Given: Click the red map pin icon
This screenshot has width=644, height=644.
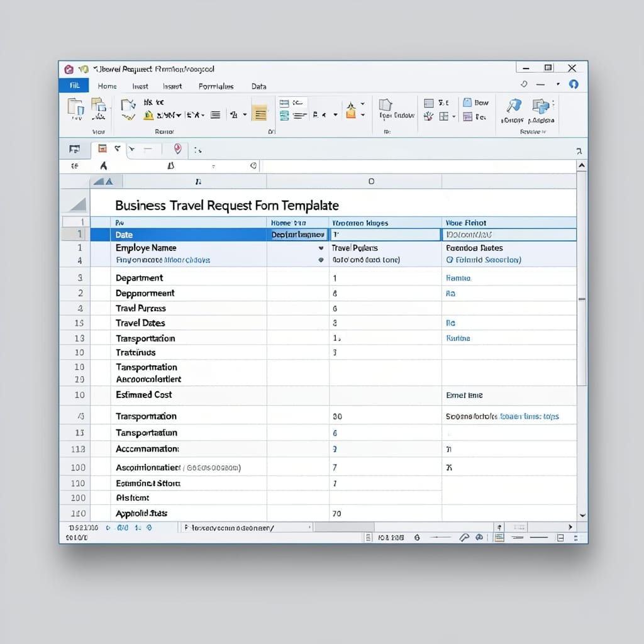Looking at the screenshot, I should point(177,148).
